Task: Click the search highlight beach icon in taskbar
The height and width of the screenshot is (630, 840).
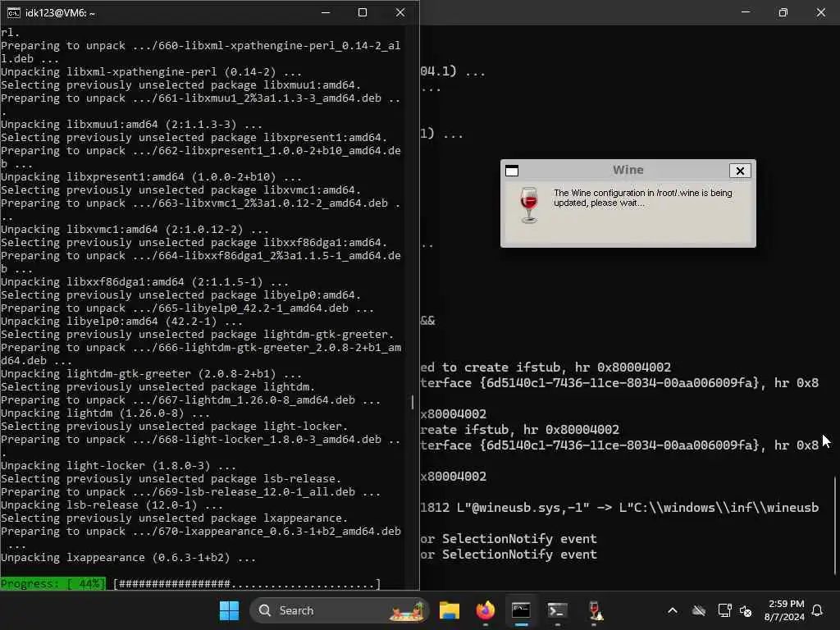Action: pos(407,610)
